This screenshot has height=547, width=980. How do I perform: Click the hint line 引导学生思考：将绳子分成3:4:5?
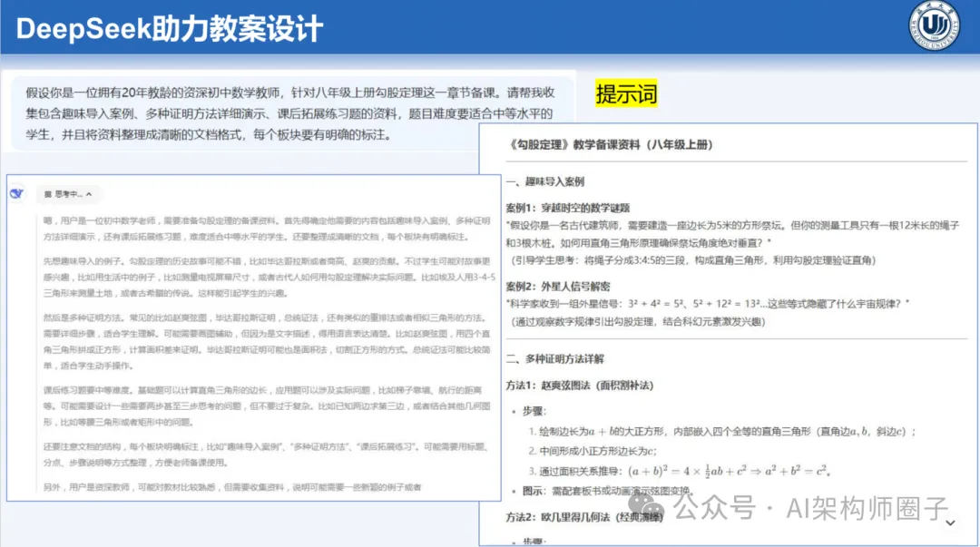694,260
